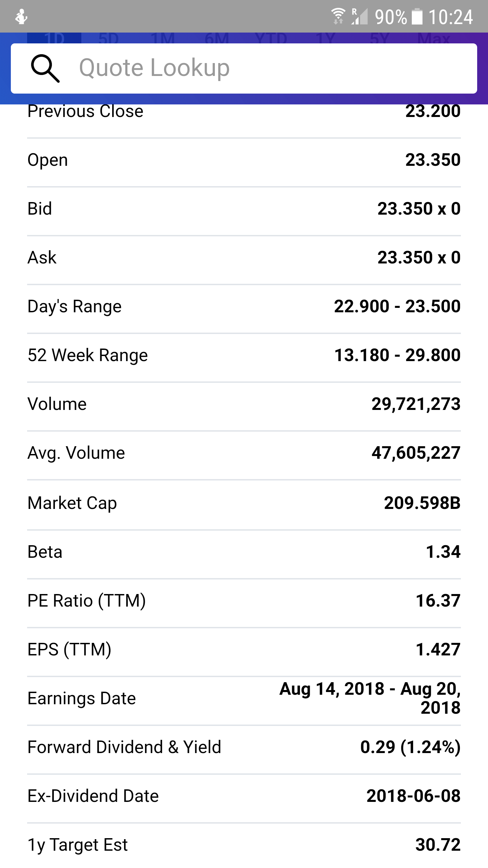Select the Volume figure 29,721,273
The height and width of the screenshot is (868, 488).
coord(416,404)
